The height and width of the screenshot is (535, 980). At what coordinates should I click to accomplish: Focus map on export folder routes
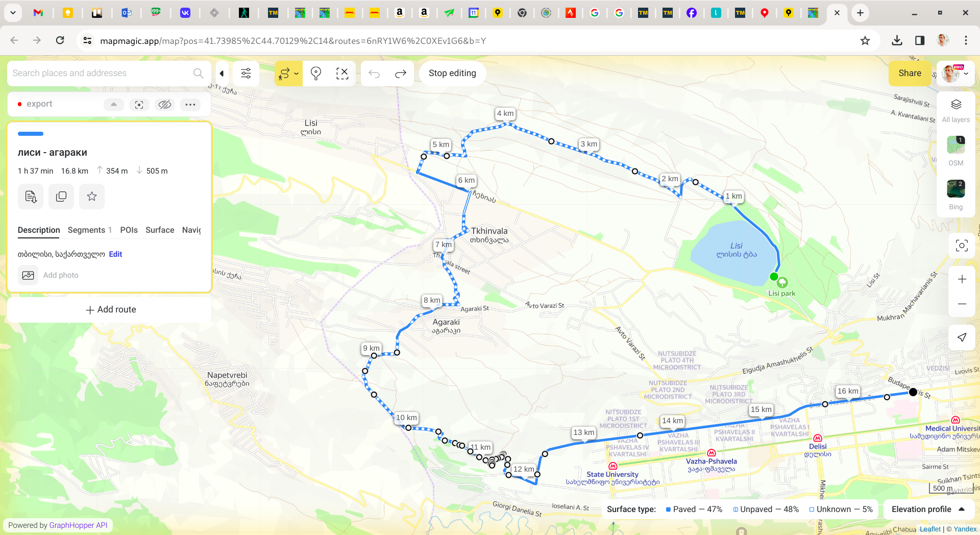tap(139, 105)
